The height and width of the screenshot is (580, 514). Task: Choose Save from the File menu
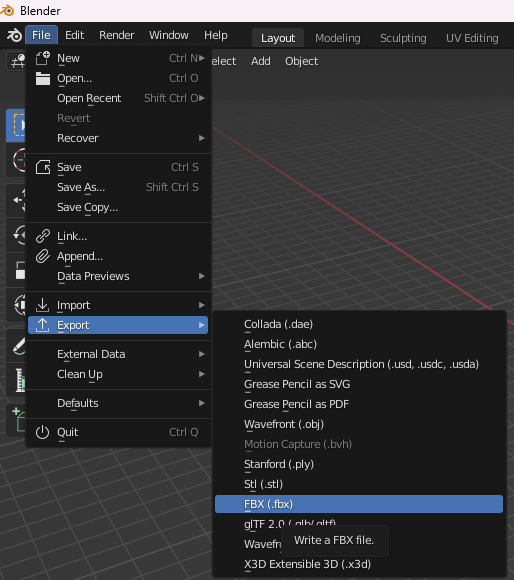click(118, 167)
